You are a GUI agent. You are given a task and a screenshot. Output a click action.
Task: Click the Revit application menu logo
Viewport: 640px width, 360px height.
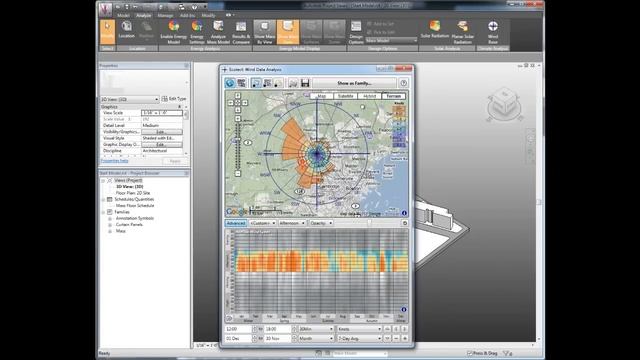point(106,9)
